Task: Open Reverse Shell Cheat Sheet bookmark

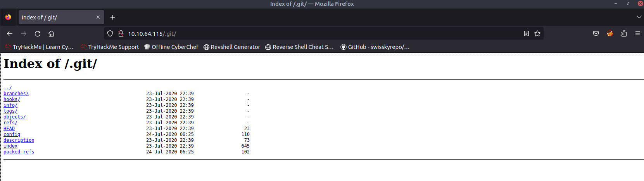Action: point(299,47)
